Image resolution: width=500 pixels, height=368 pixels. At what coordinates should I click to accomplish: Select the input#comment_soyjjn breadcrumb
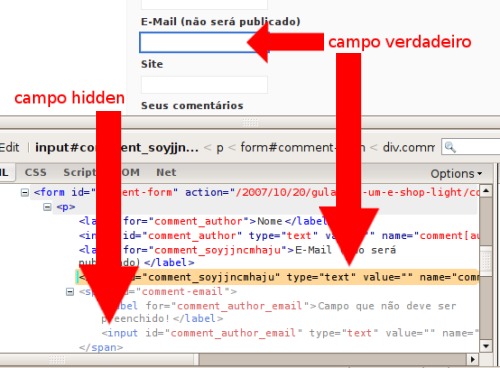[117, 147]
